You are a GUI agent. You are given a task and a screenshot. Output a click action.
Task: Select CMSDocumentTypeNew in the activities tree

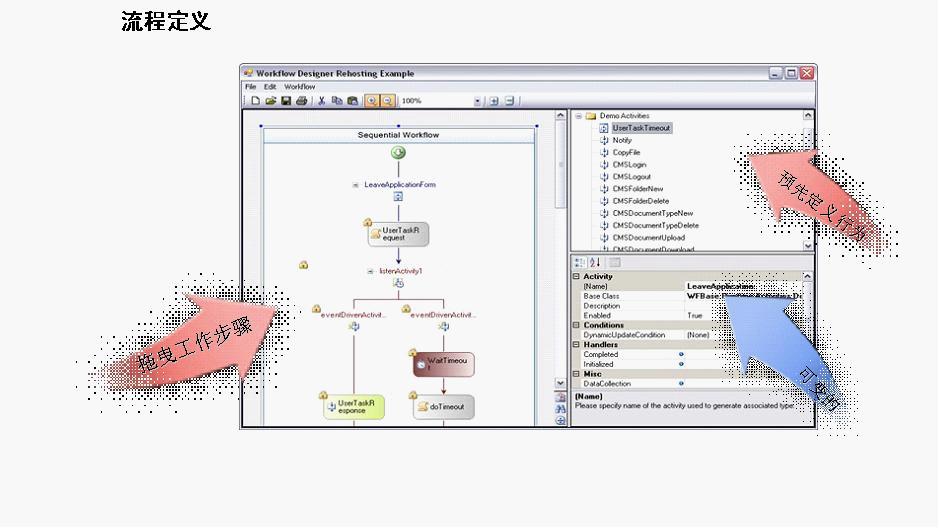[x=653, y=213]
